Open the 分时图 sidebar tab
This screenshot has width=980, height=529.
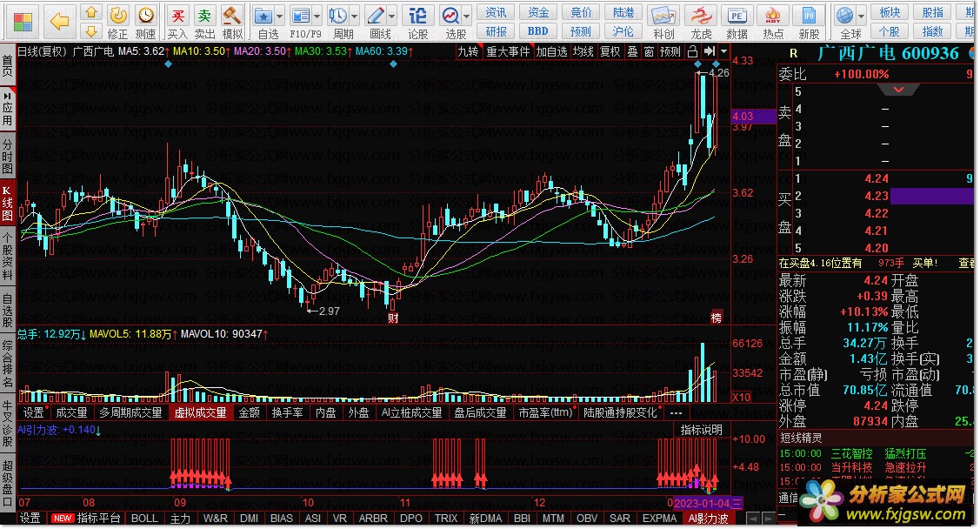(x=8, y=156)
